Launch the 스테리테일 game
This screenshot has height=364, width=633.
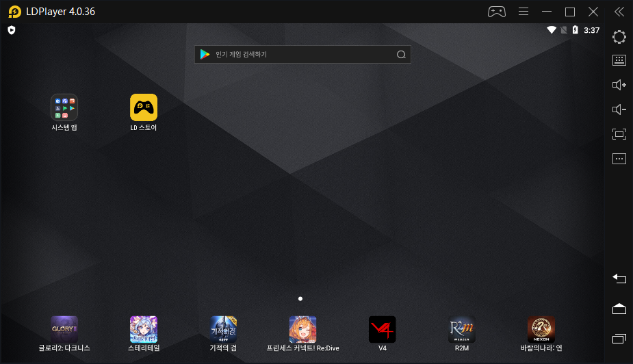144,329
